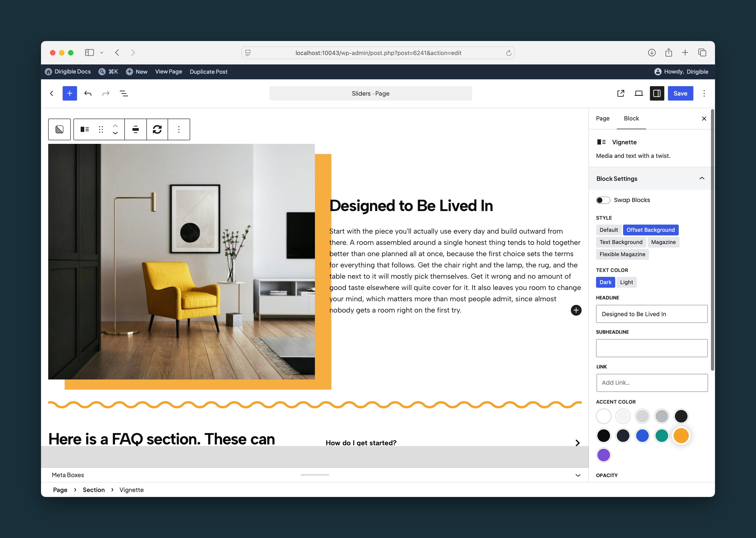Screen dimensions: 756x538
Task: Select the Light text color option
Action: tap(626, 282)
